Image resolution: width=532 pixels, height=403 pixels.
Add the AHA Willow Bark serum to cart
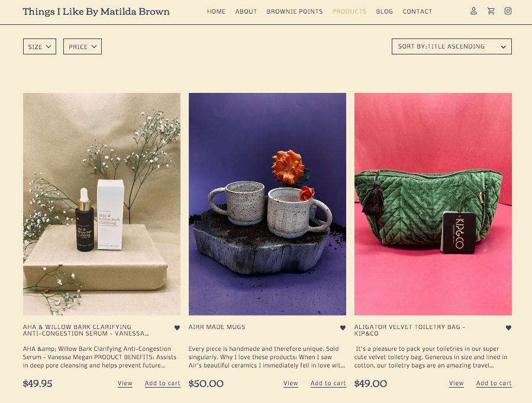163,383
